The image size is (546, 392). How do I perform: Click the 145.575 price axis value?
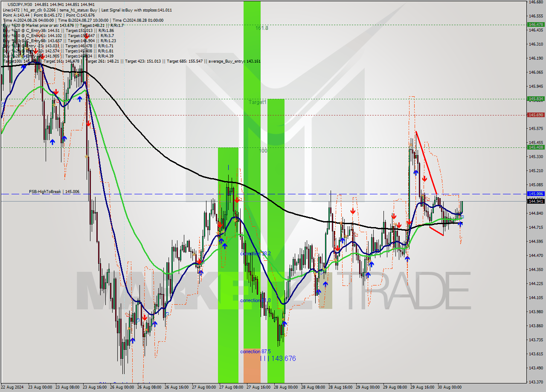pos(536,128)
